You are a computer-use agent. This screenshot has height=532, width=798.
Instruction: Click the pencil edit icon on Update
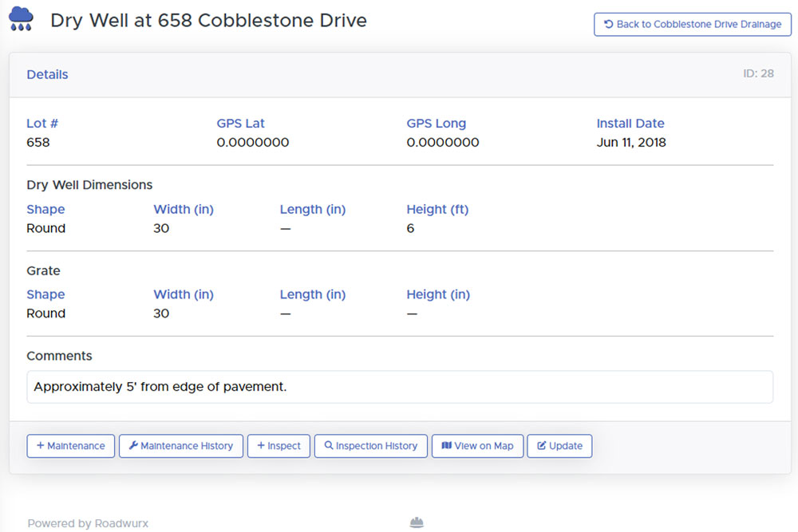542,446
